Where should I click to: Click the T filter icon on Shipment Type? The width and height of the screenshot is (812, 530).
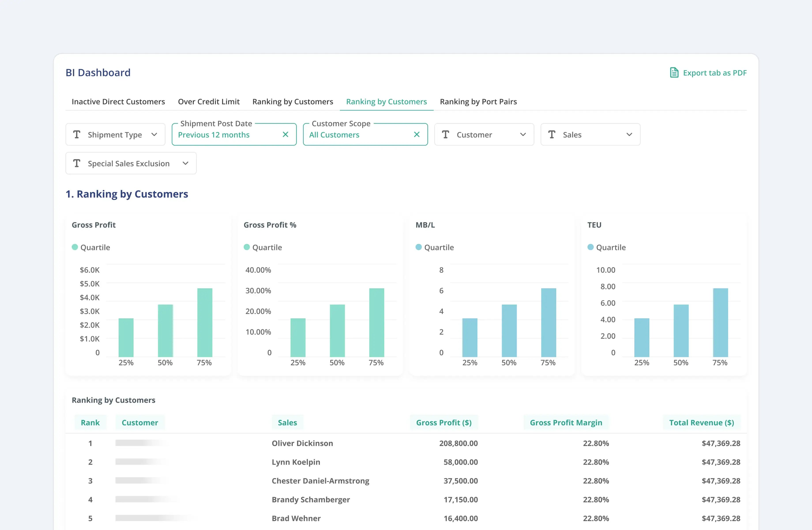tap(77, 134)
